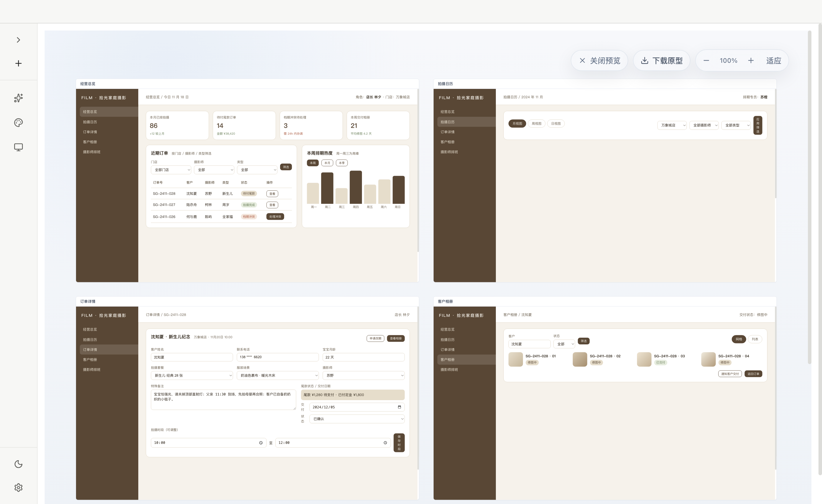Switch album view to 列表
The image size is (822, 504).
[755, 339]
